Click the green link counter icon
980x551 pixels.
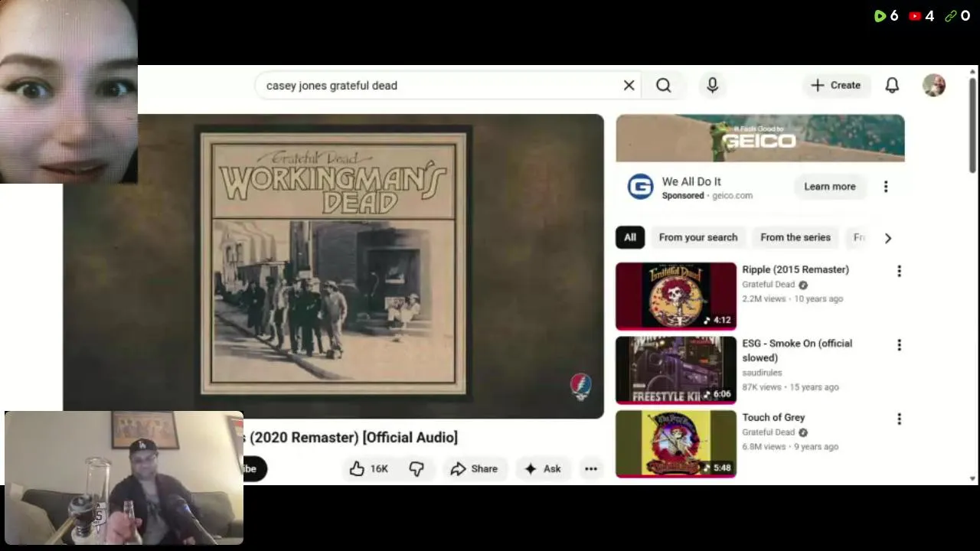pos(951,16)
